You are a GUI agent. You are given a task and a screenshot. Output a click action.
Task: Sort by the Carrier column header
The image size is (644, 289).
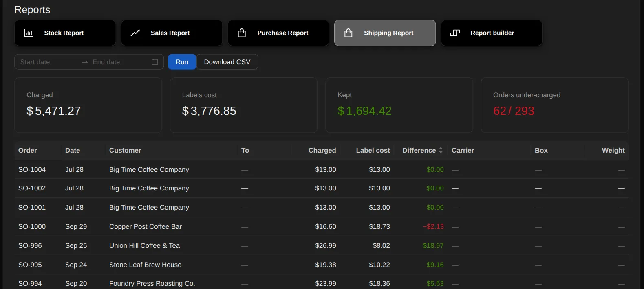(463, 150)
